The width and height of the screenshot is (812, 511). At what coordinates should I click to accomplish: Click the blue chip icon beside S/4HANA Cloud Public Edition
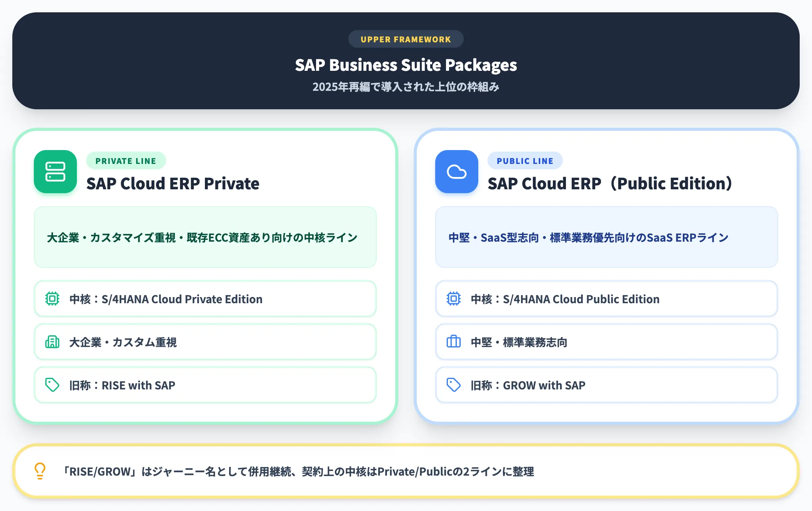tap(454, 299)
